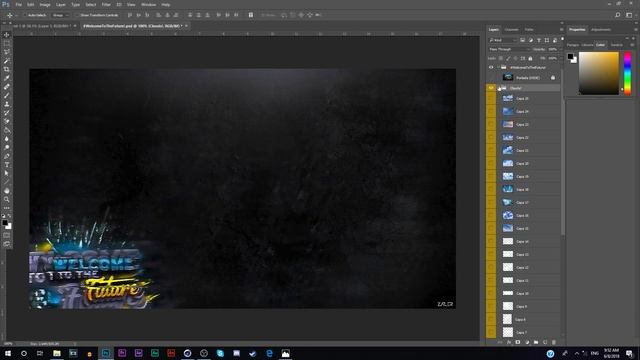Switch to the Paths tab
Viewport: 640px width, 360px height.
click(x=529, y=29)
